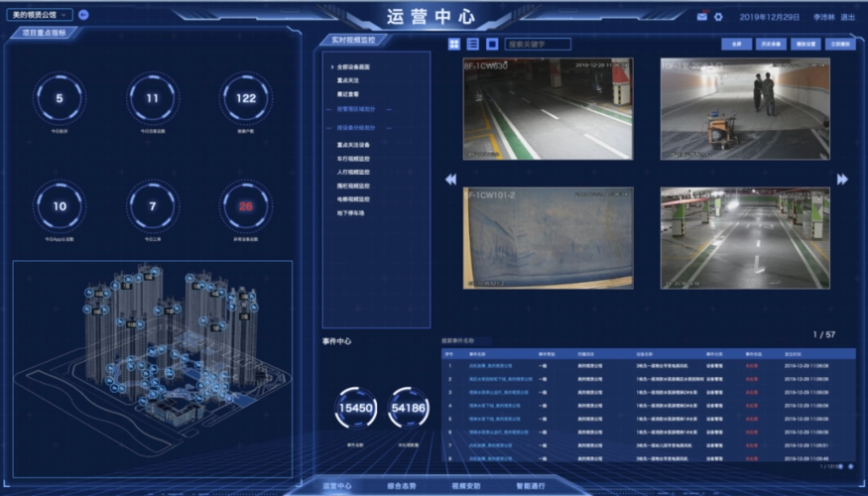The image size is (868, 496).
Task: Go to next camera page with right arrows
Action: pos(842,180)
